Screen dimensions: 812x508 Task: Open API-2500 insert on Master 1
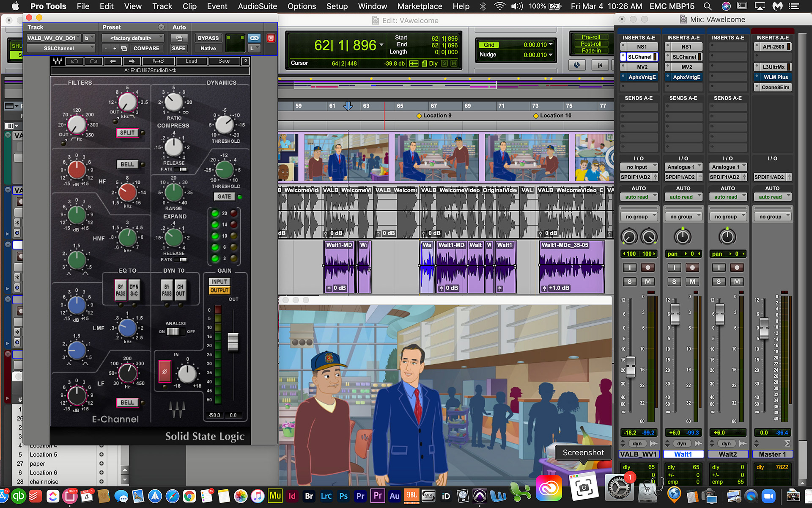774,47
